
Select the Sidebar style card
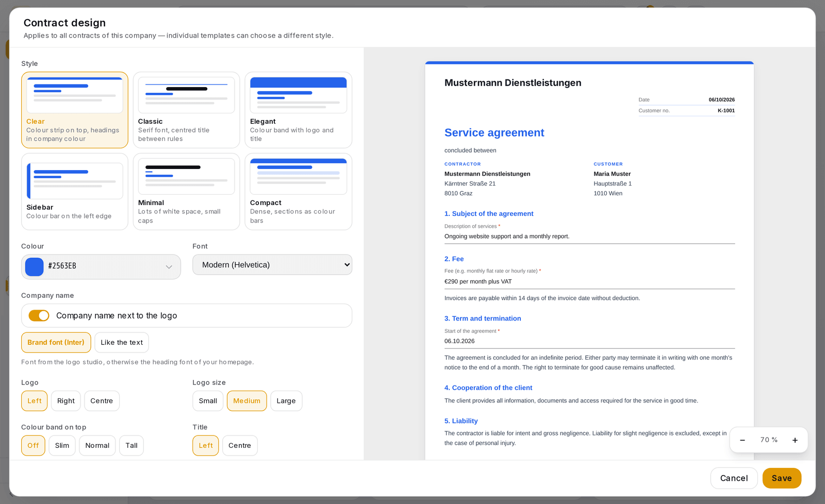click(x=75, y=192)
